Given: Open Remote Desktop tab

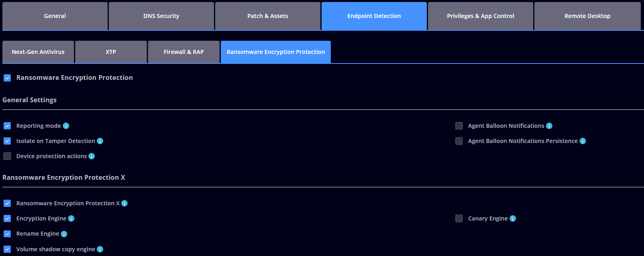Looking at the screenshot, I should (587, 16).
